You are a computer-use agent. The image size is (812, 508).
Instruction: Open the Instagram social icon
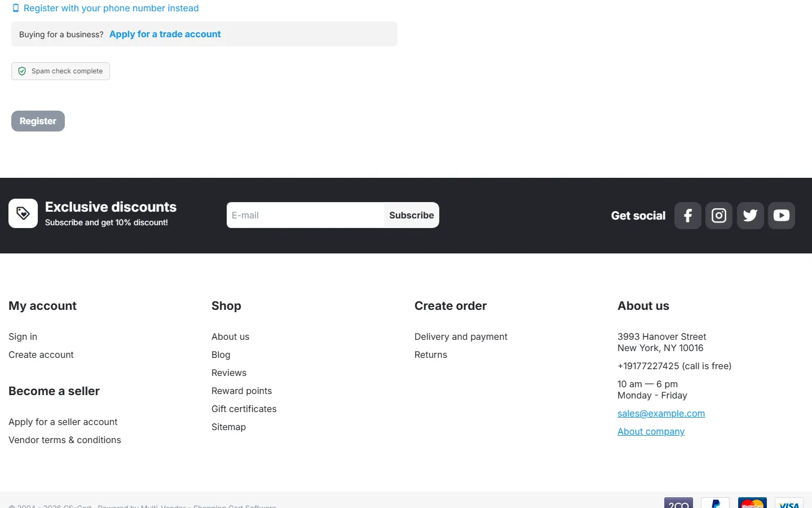(719, 216)
